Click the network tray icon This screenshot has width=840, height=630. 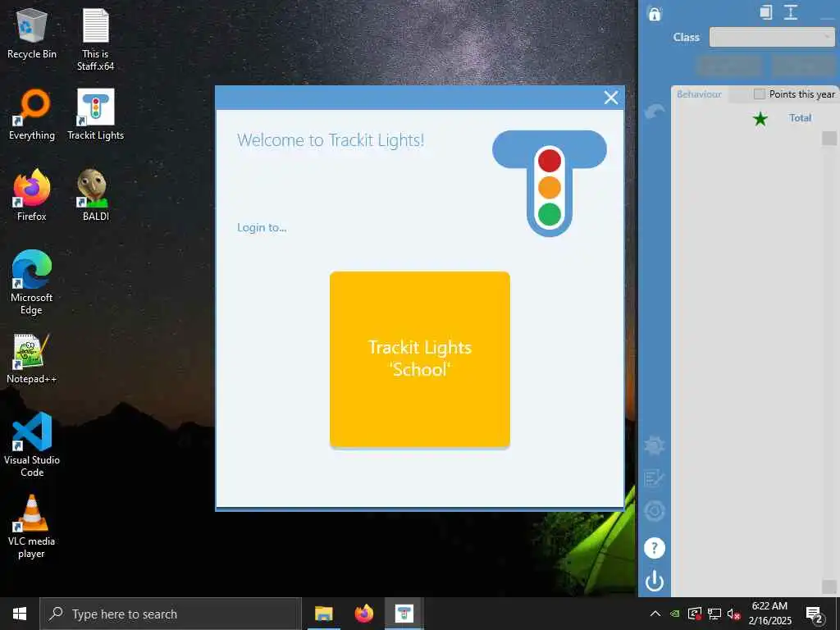[714, 614]
